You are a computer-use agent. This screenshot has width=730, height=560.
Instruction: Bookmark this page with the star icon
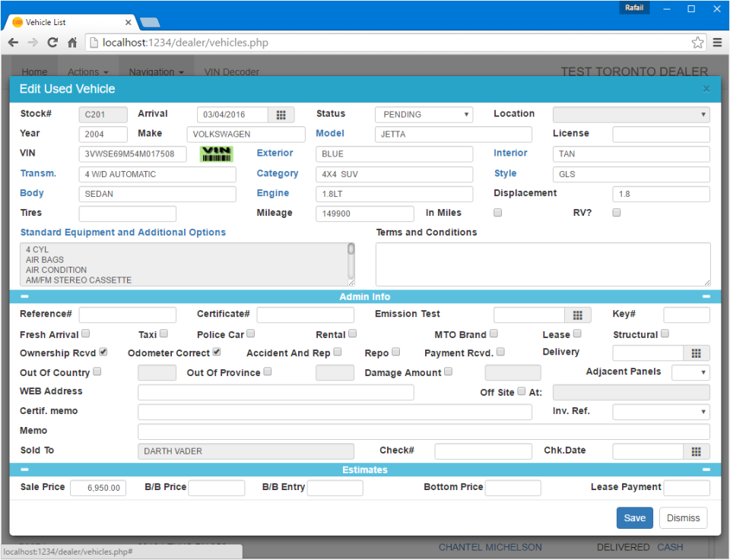698,43
